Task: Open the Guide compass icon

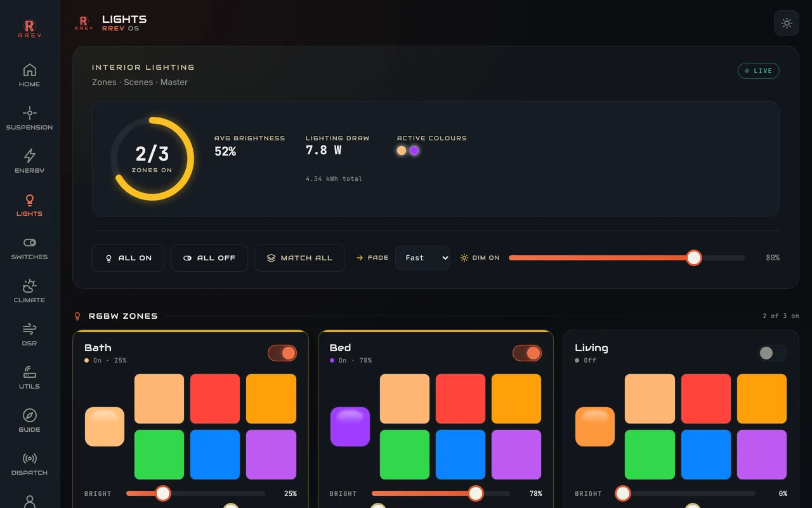Action: point(29,415)
